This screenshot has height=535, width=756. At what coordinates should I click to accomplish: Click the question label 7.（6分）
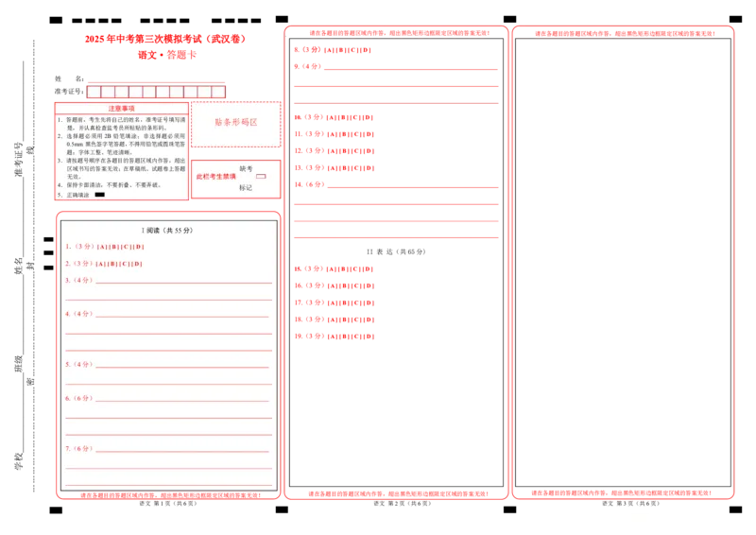(x=79, y=449)
